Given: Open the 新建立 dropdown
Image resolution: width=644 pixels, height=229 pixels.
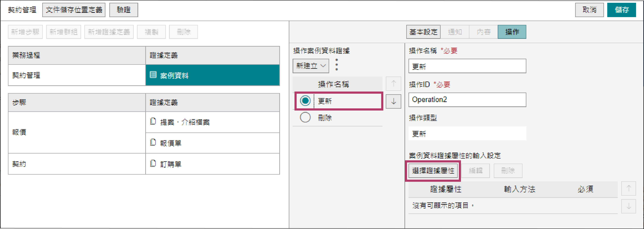Looking at the screenshot, I should pos(311,66).
